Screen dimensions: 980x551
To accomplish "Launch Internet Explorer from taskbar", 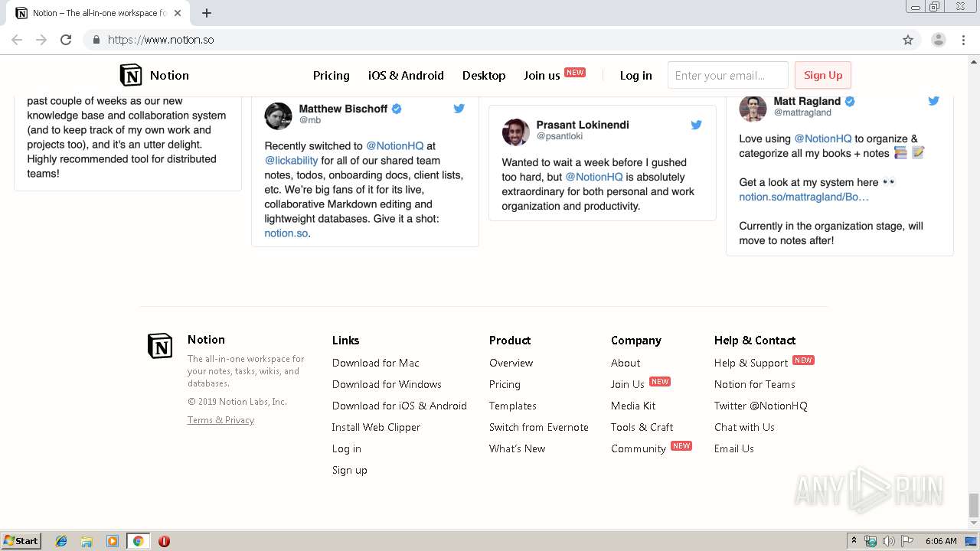I will pos(61,541).
